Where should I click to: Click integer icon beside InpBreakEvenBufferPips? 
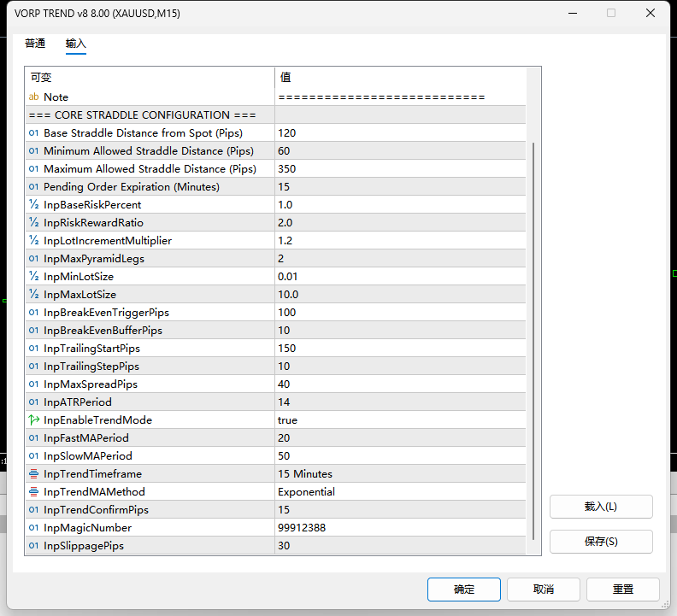pos(33,331)
